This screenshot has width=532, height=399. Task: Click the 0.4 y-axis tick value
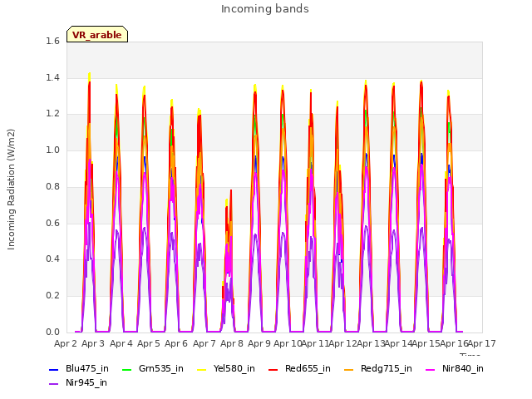tap(52, 259)
